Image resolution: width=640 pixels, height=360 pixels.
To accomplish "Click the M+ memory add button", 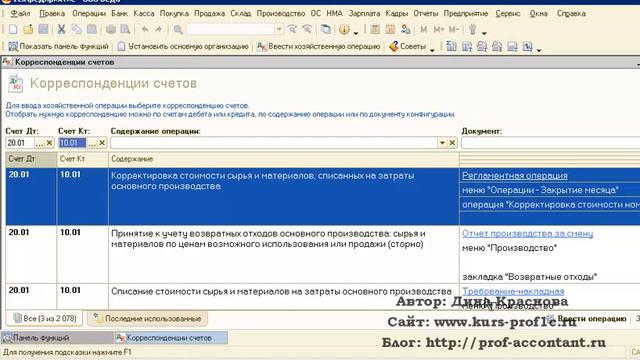I will click(438, 29).
